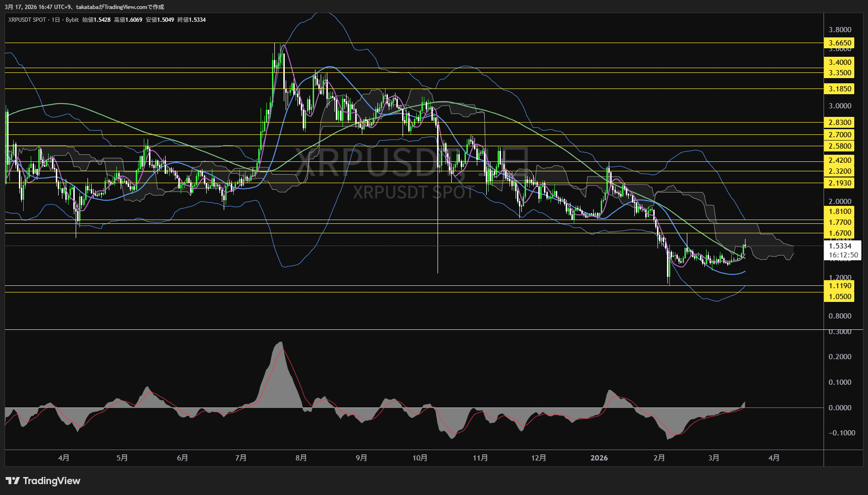
Task: Click the 2.8300 horizontal line price tag
Action: 840,123
